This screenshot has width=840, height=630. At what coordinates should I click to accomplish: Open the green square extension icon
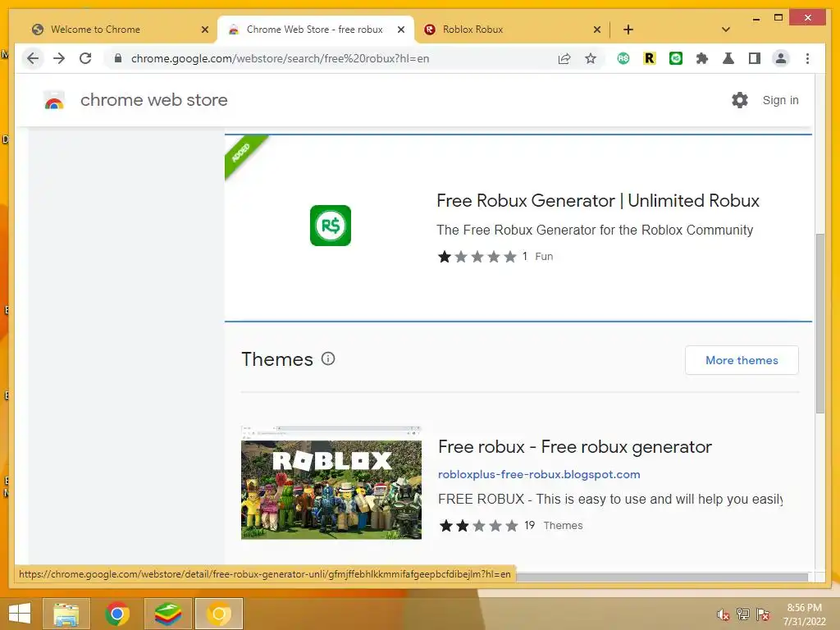click(676, 58)
